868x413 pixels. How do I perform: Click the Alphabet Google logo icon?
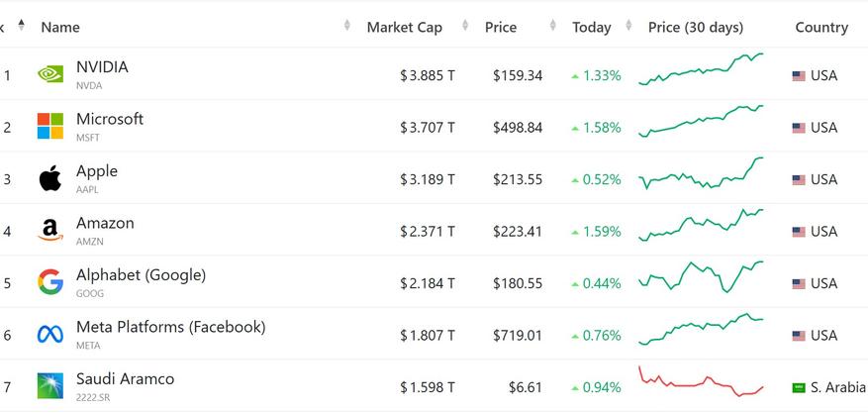click(x=50, y=283)
